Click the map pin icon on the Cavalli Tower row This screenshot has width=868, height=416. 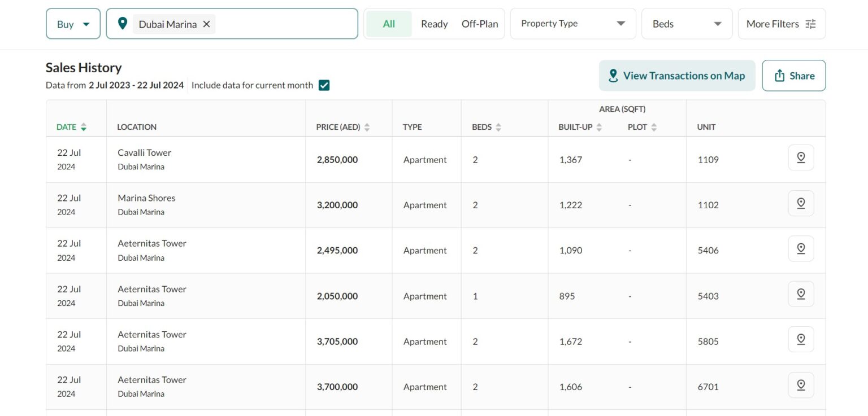click(801, 157)
